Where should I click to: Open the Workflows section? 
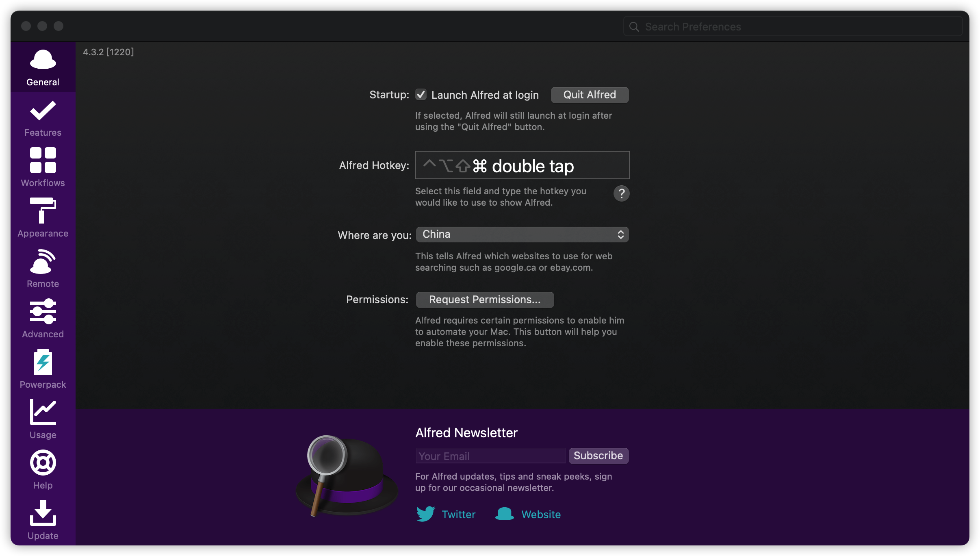coord(43,167)
